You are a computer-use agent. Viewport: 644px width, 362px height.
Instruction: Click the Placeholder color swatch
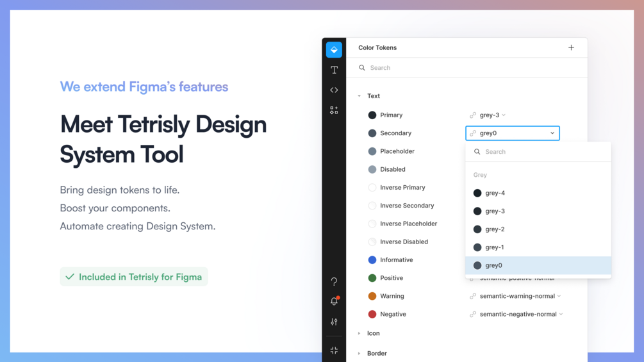click(372, 151)
